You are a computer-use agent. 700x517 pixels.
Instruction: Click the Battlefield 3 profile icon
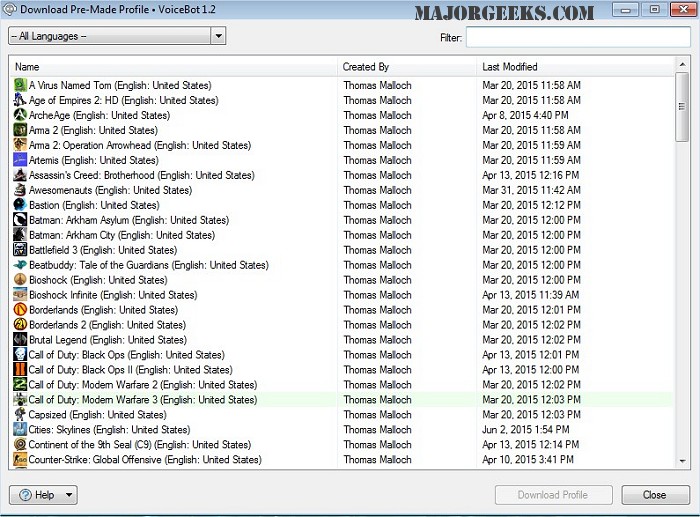[20, 250]
